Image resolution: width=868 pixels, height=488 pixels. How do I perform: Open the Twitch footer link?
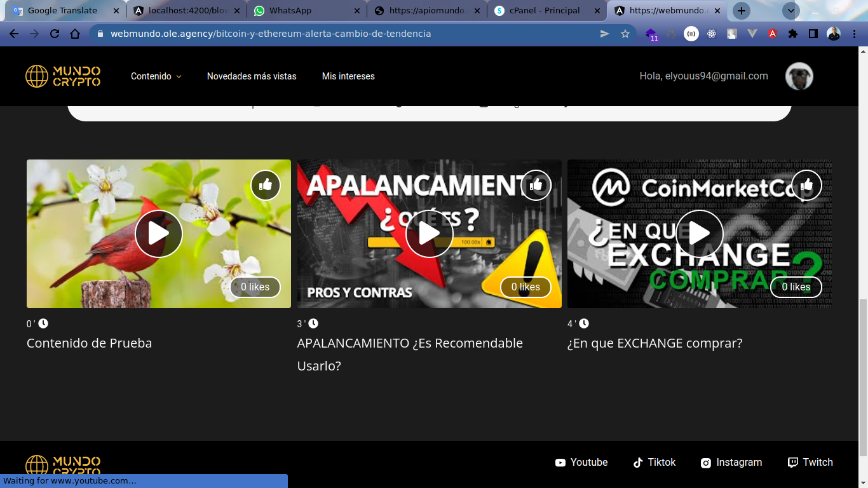(810, 463)
